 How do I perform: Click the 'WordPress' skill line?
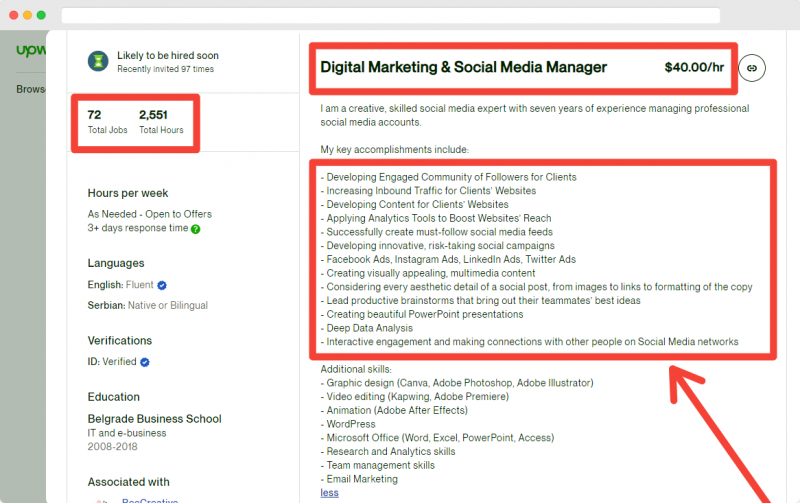point(347,424)
